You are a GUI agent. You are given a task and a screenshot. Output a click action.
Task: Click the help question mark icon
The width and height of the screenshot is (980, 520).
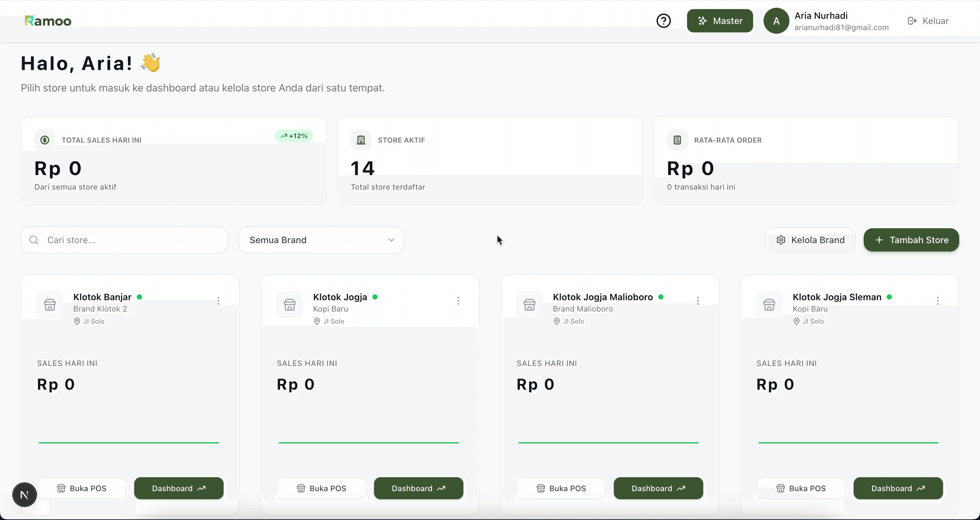pyautogui.click(x=663, y=20)
